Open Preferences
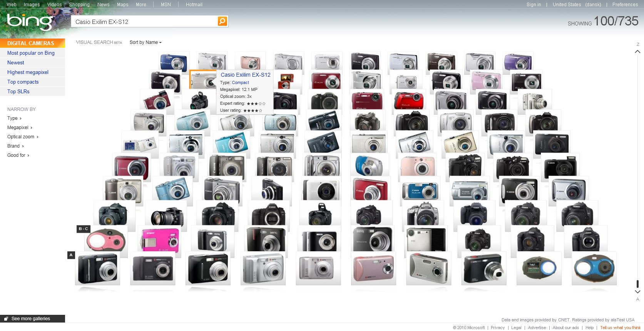Image resolution: width=644 pixels, height=331 pixels. [x=625, y=5]
